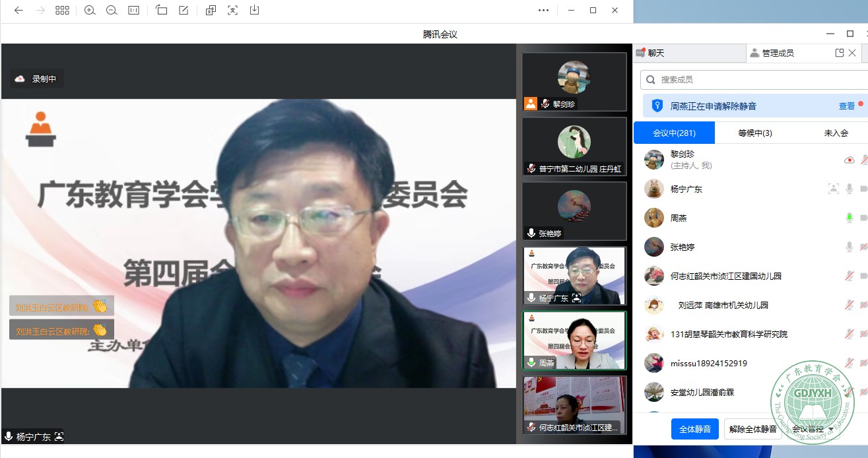Select 刘远萍 南雄市机关幼儿园 in the list
Viewport: 868px width, 458px height.
723,305
